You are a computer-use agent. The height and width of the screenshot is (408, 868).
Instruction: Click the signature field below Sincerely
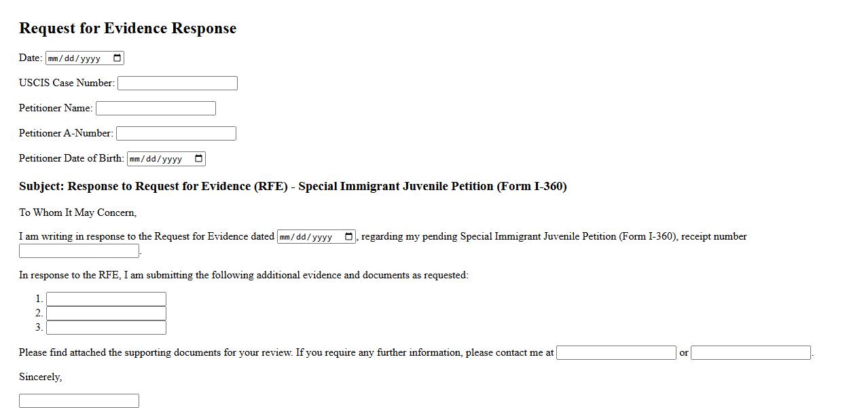coord(79,401)
